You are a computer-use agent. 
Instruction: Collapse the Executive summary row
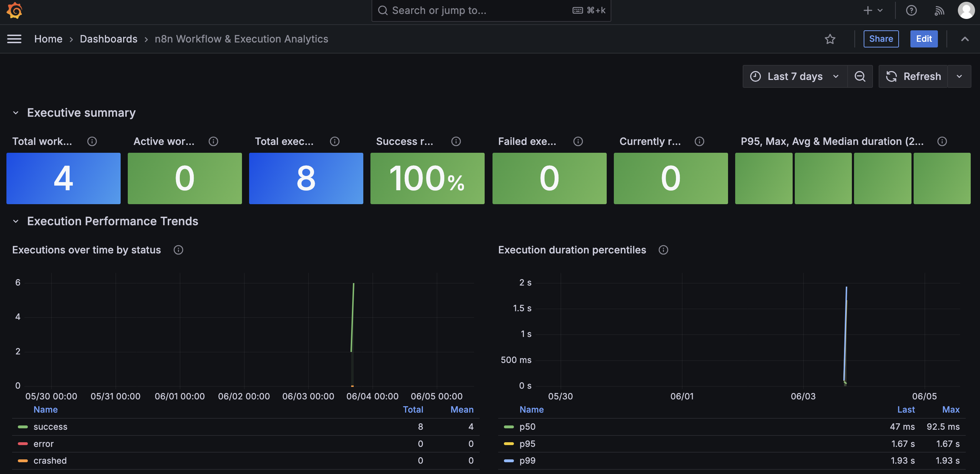tap(16, 113)
